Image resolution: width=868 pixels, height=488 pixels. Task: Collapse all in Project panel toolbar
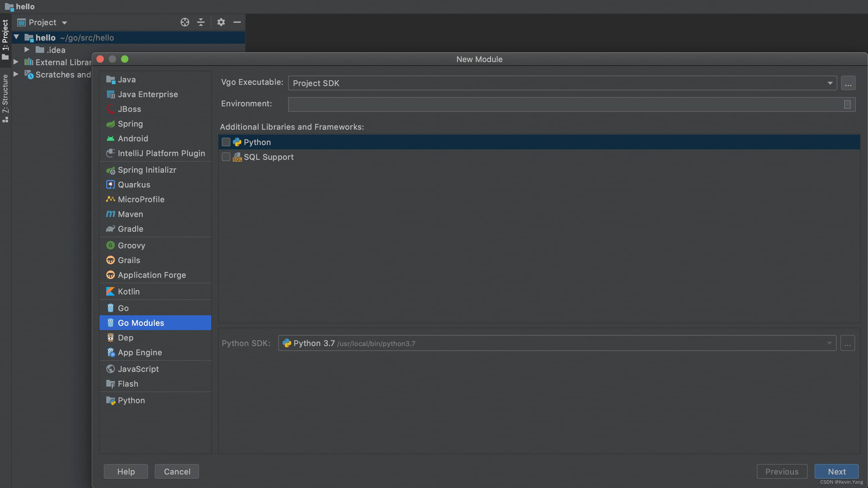click(201, 22)
